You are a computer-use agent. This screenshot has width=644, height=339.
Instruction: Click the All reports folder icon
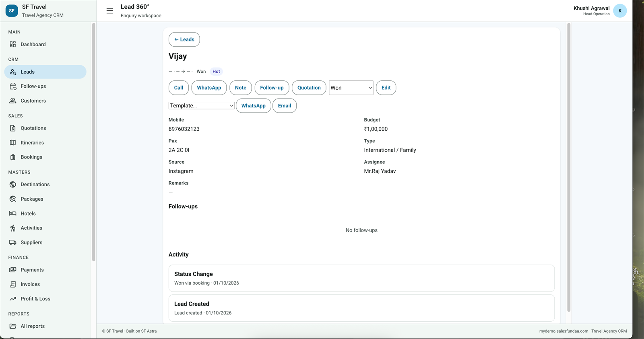pyautogui.click(x=13, y=326)
